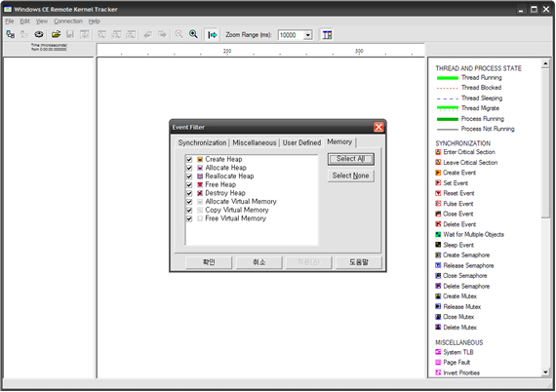Open the Edit menu
Screen dimensions: 556x392
pyautogui.click(x=24, y=21)
